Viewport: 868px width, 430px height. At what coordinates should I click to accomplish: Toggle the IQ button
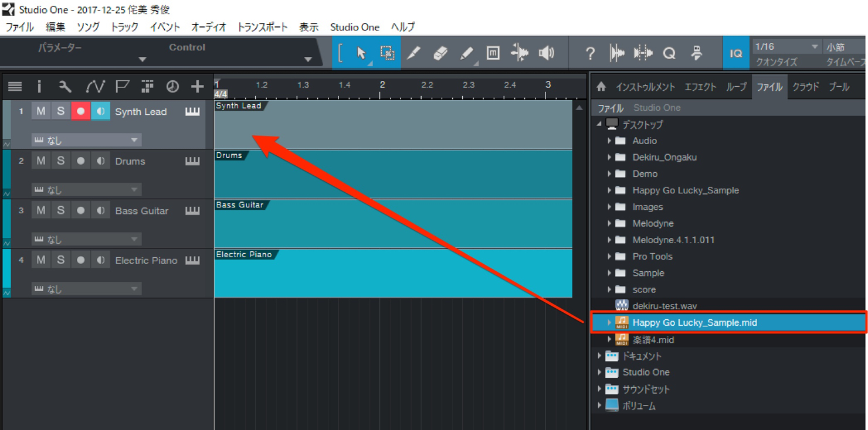tap(735, 53)
